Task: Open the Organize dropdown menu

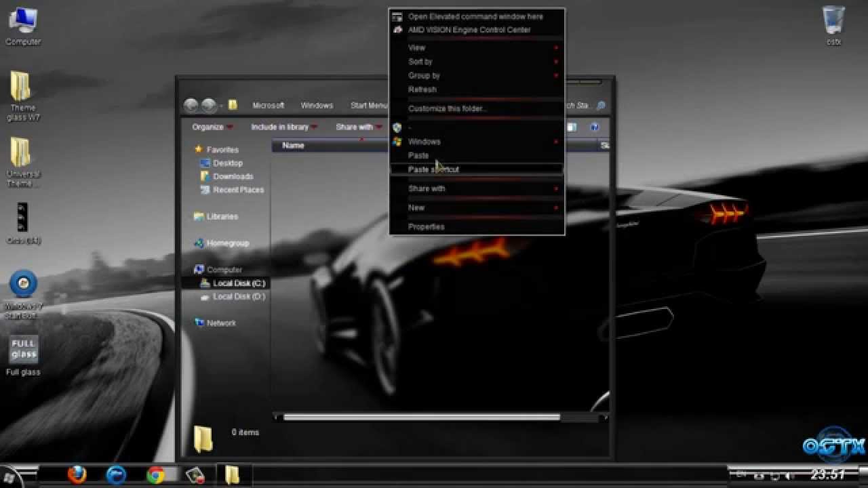Action: (x=212, y=127)
